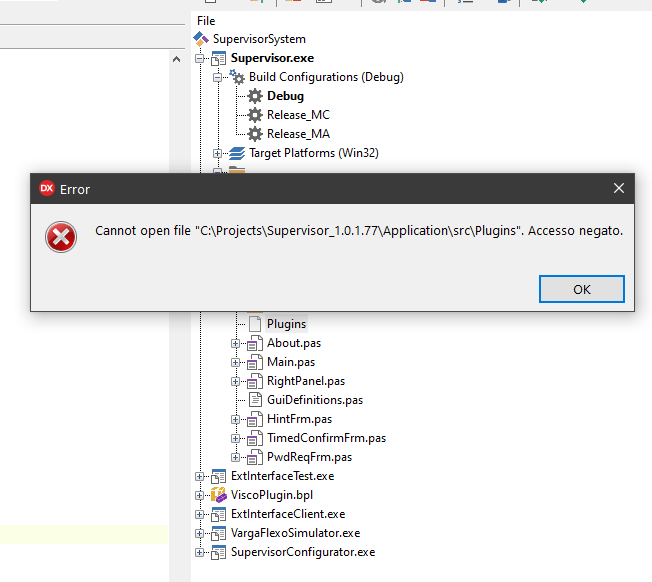This screenshot has height=582, width=652.
Task: Expand the VargaFlexoSimulator.exe project
Action: point(200,533)
